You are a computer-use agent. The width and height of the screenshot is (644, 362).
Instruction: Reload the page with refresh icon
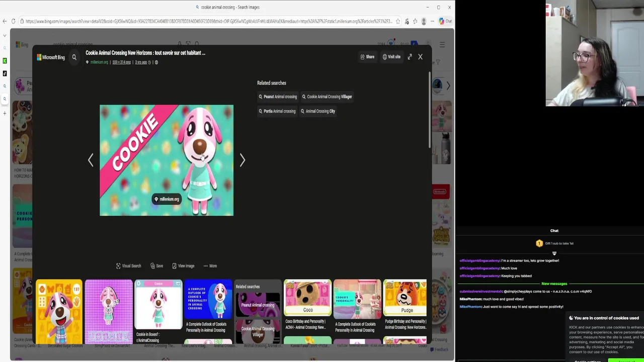[14, 21]
